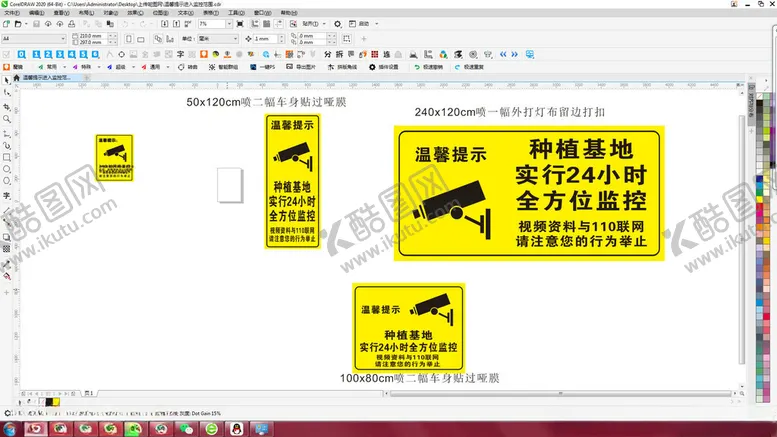The width and height of the screenshot is (777, 437).
Task: Open the Object menu
Action: tap(111, 13)
